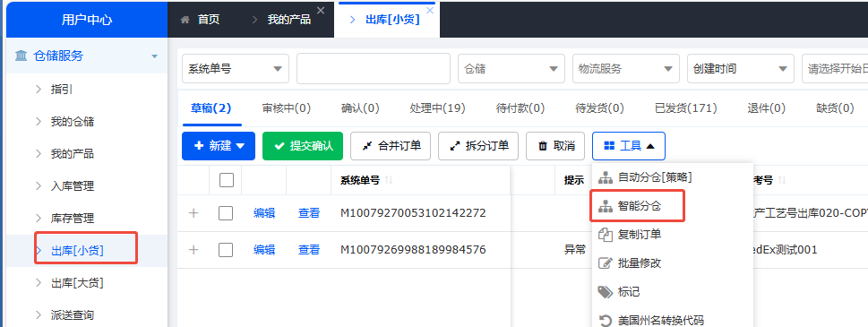Click the trash icon on 取消 button
This screenshot has width=868, height=327.
pyautogui.click(x=543, y=146)
